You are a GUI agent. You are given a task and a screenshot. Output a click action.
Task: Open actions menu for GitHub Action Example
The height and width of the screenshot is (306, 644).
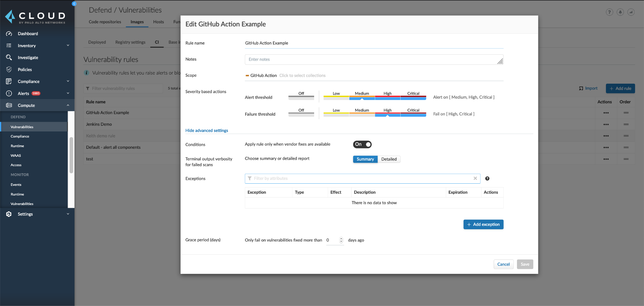click(x=606, y=113)
